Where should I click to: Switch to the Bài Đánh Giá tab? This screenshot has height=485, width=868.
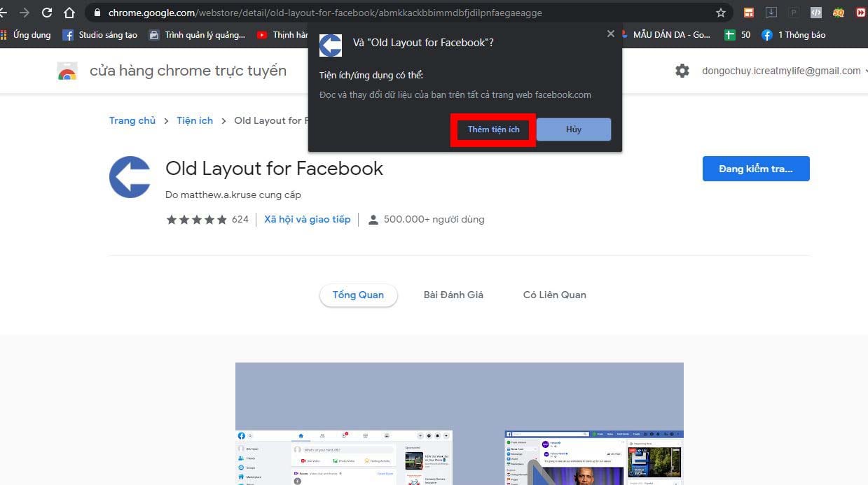(x=453, y=294)
